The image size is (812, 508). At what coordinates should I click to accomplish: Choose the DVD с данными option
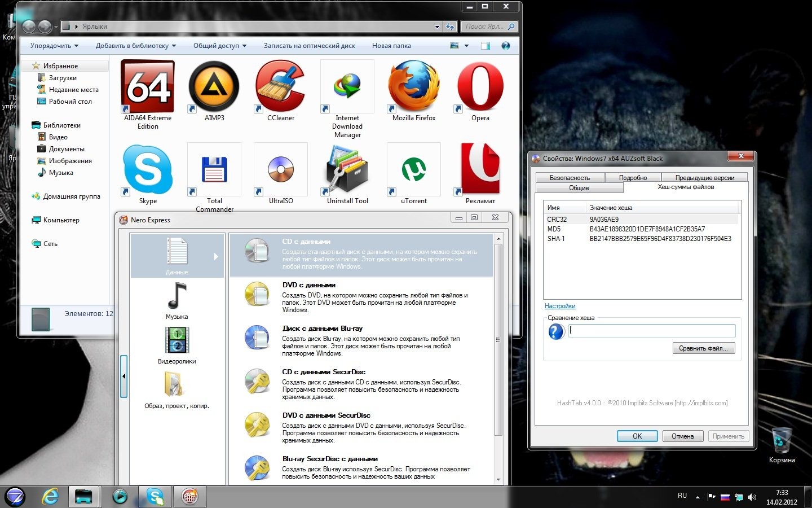point(361,296)
